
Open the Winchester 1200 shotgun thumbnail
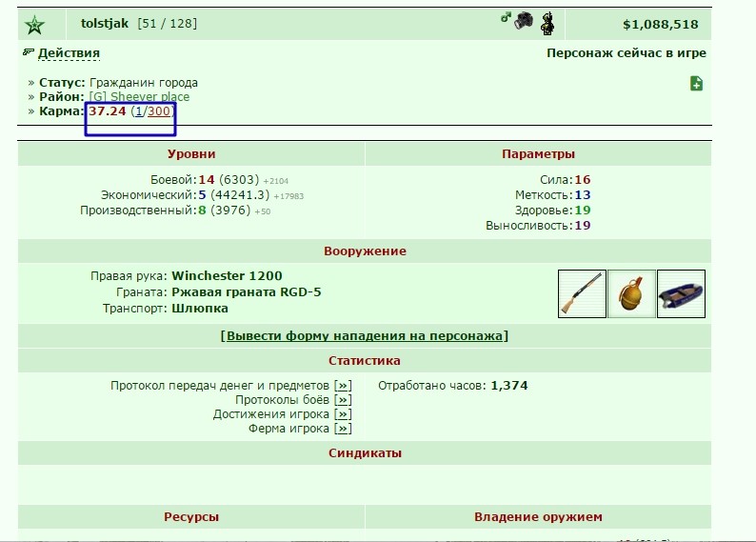pyautogui.click(x=582, y=293)
